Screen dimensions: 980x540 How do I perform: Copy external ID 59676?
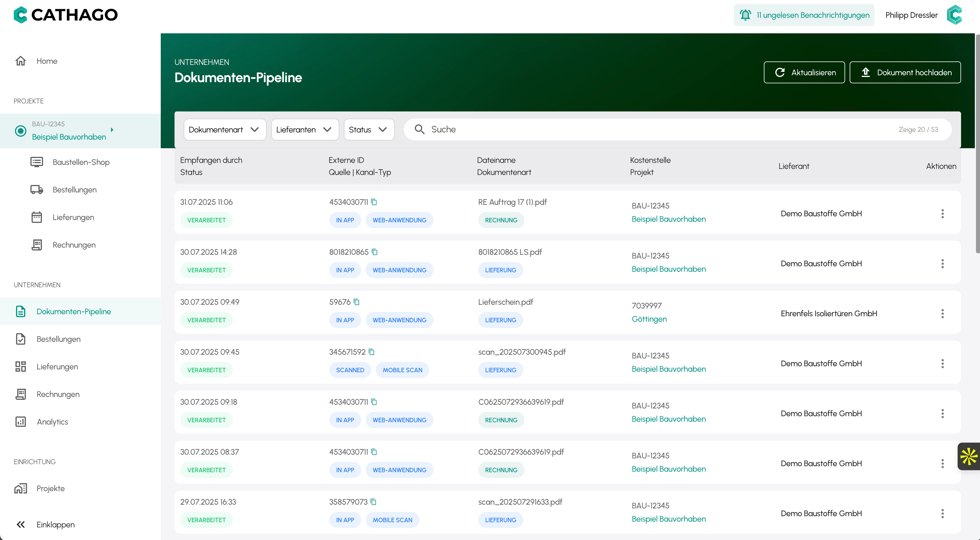coord(357,302)
